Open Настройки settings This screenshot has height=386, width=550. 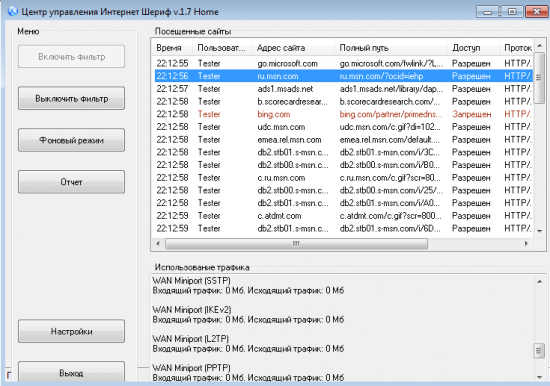coord(72,331)
